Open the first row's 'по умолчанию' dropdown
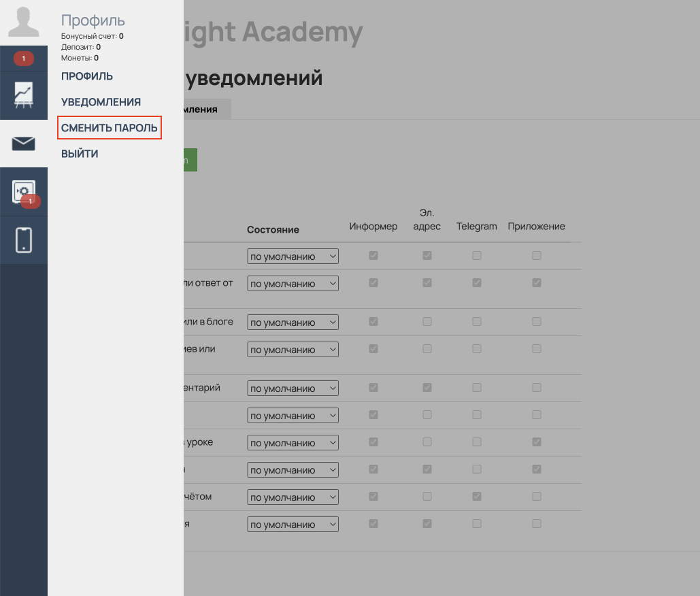Viewport: 700px width, 596px height. (293, 256)
